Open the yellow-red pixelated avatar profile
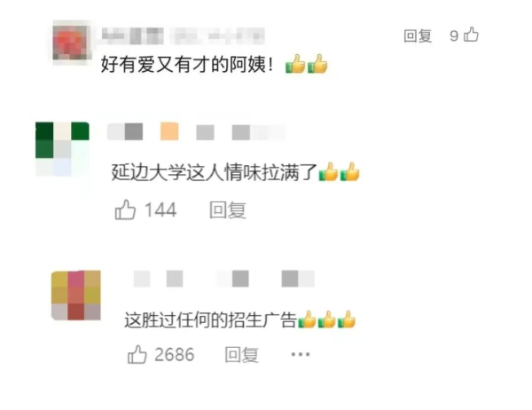The image size is (532, 410). point(76,296)
